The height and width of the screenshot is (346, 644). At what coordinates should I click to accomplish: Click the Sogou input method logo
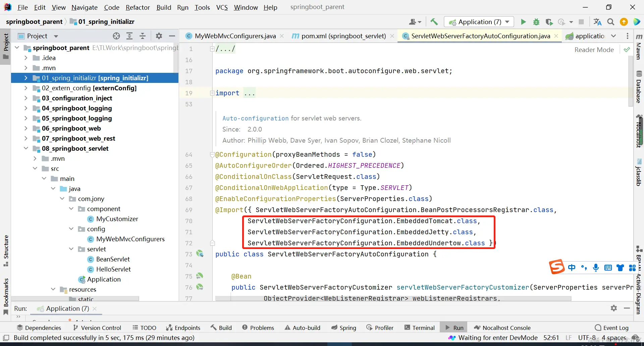(557, 267)
